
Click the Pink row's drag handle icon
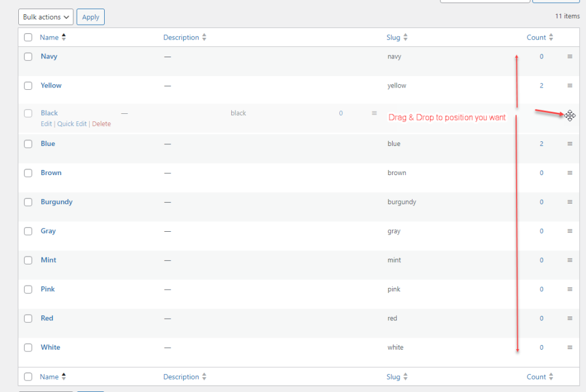(x=570, y=289)
